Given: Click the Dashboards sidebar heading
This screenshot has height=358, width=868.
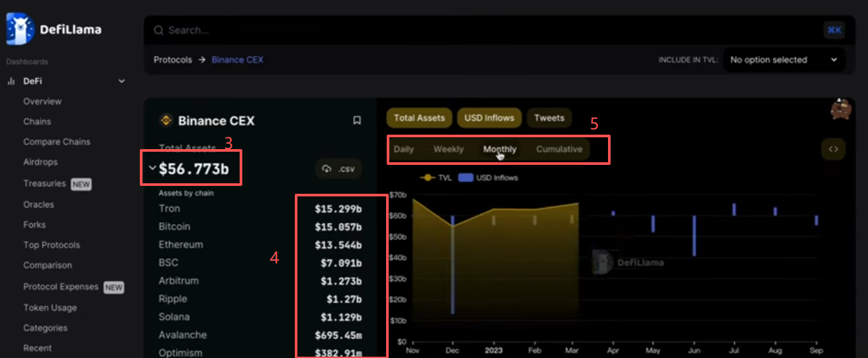Looking at the screenshot, I should coord(27,62).
